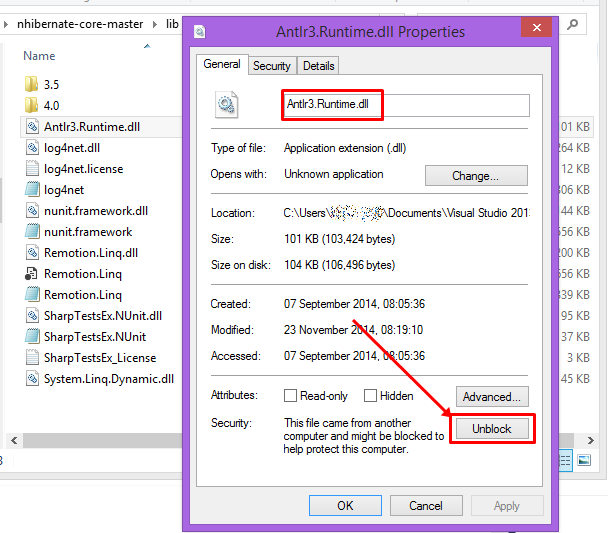This screenshot has height=533, width=608.
Task: Select the 3.5 folder name
Action: pos(52,85)
